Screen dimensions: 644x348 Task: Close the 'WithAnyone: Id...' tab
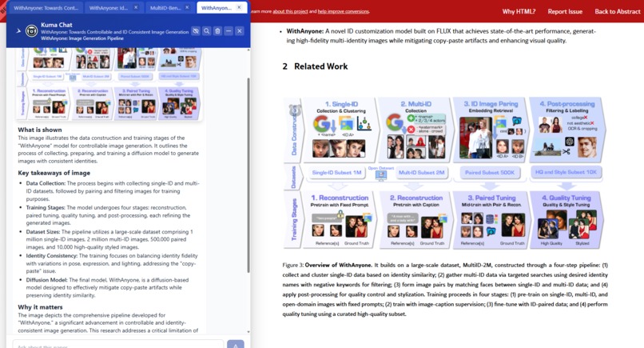[136, 7]
